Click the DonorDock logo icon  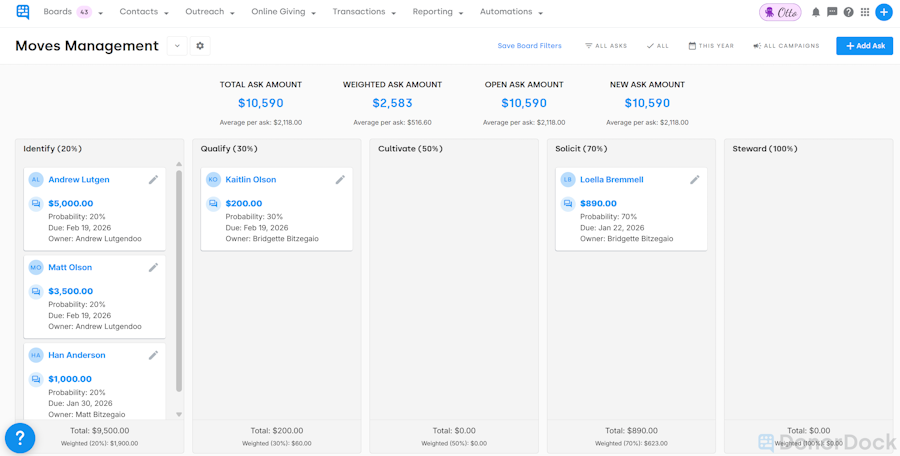click(x=23, y=12)
